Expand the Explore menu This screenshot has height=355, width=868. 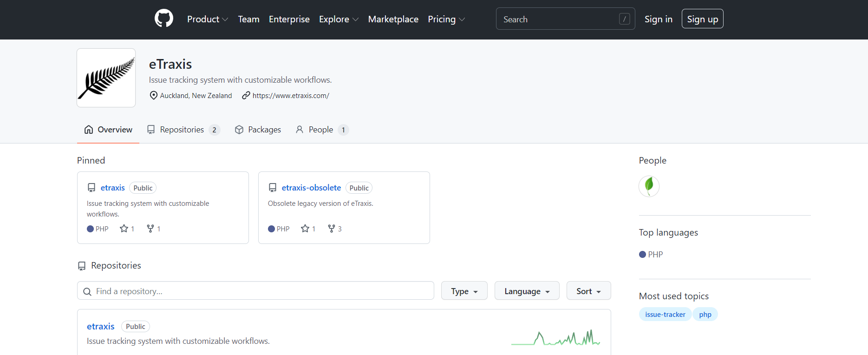(x=339, y=19)
